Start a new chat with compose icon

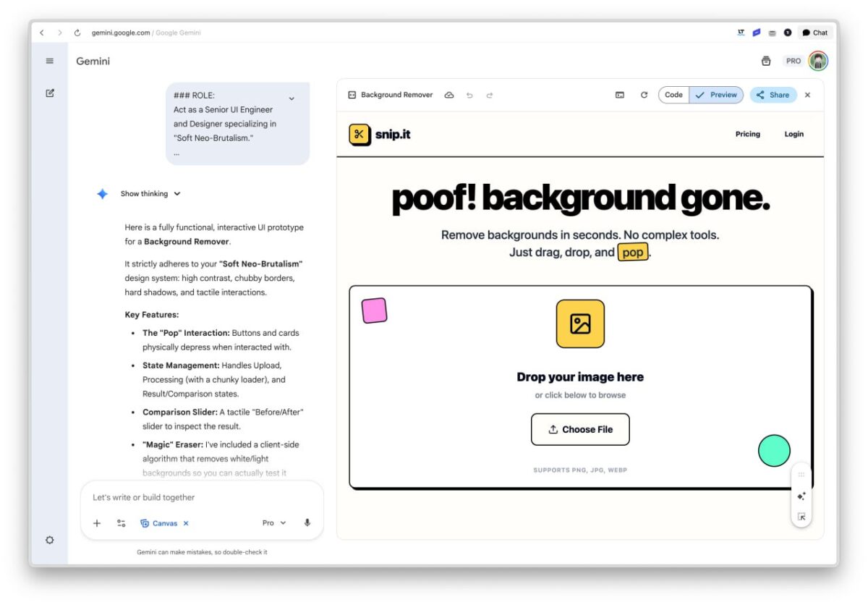[x=50, y=93]
